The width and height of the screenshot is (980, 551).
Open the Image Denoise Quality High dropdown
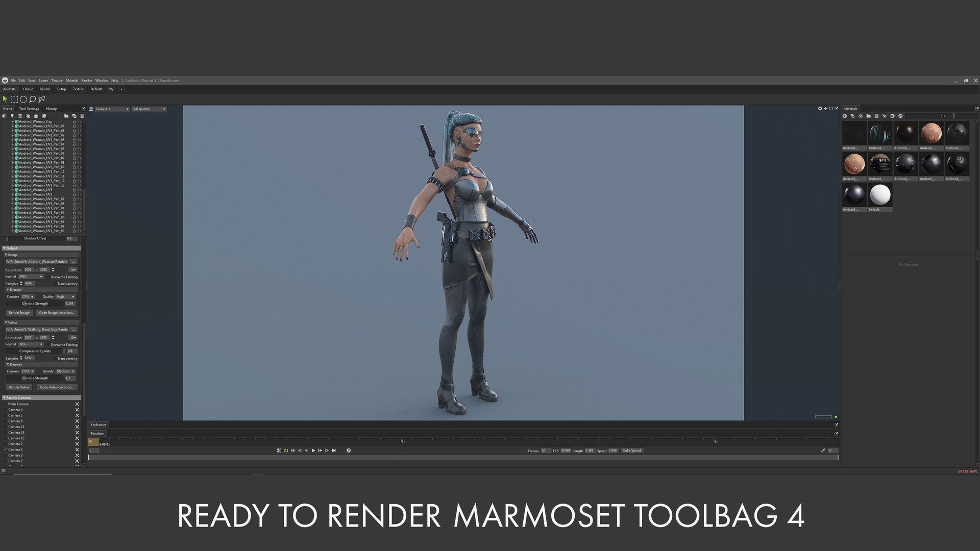[65, 296]
